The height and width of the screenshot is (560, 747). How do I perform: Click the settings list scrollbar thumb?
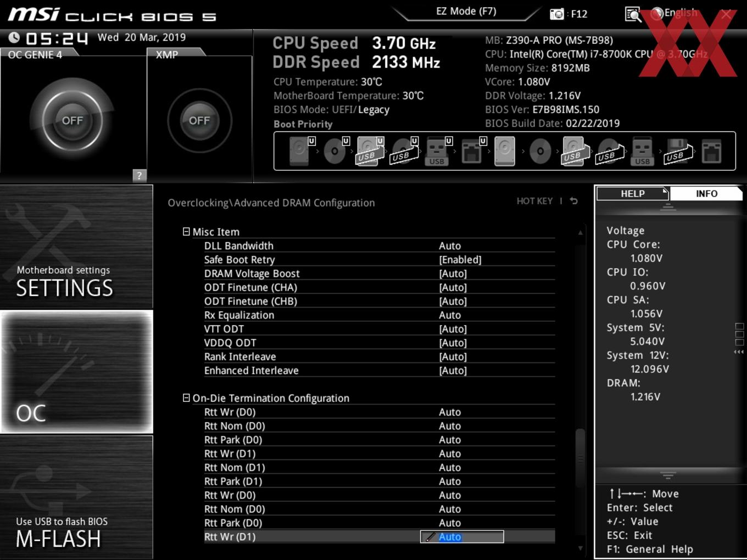click(x=580, y=458)
